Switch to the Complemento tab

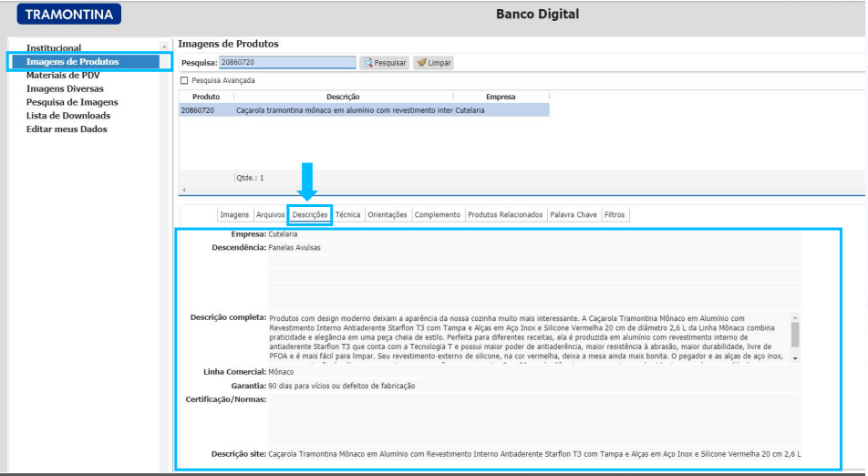pyautogui.click(x=438, y=215)
